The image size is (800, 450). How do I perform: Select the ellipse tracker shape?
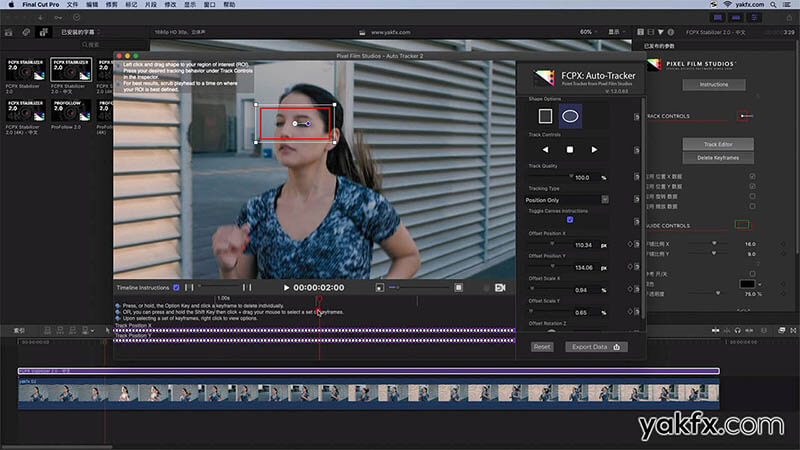point(570,116)
